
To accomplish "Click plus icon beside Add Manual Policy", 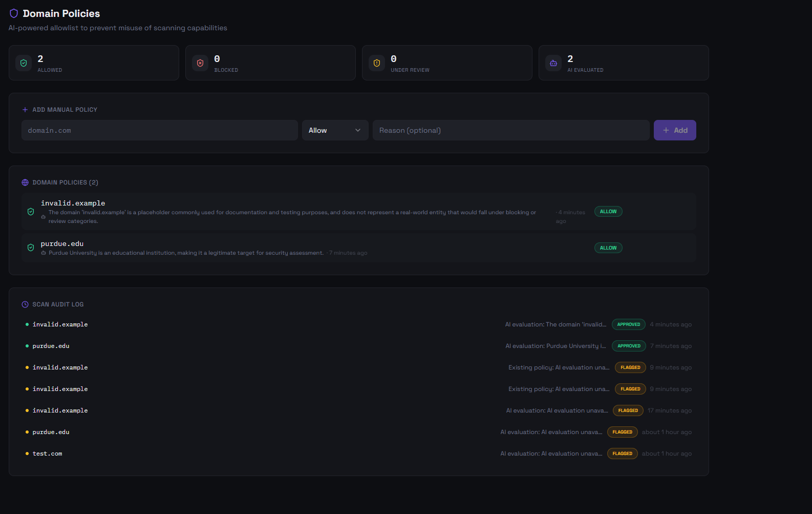I will pyautogui.click(x=25, y=110).
